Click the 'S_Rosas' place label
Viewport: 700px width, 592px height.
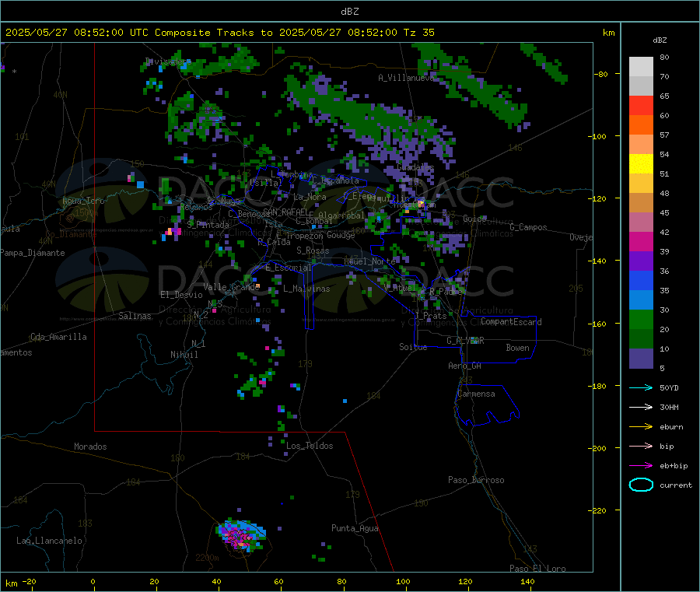tap(313, 250)
